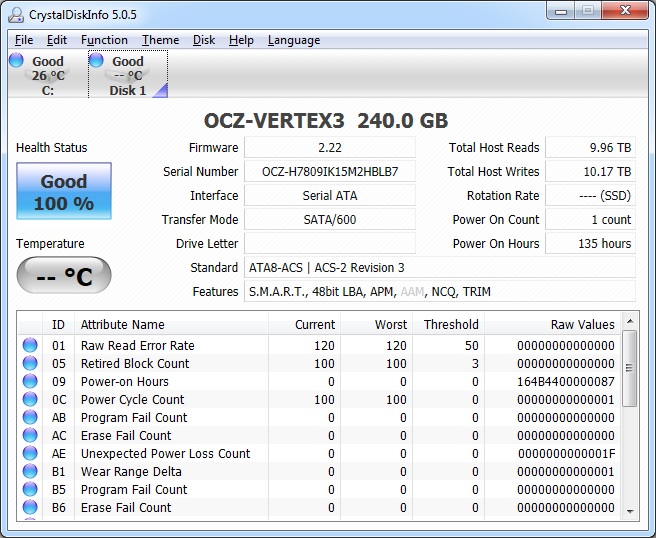Viewport: 656px width, 538px height.
Task: Open the Help menu
Action: pyautogui.click(x=241, y=40)
